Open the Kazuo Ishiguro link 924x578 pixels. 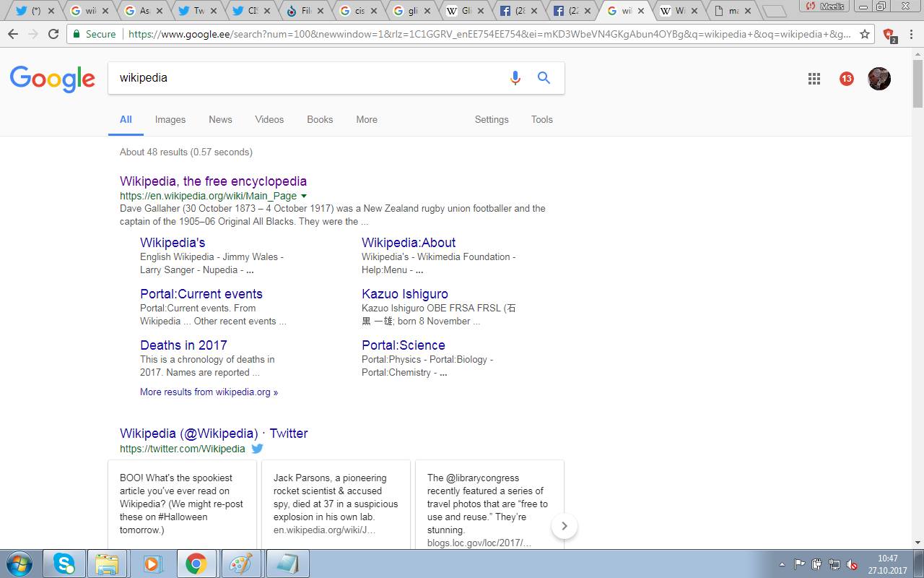tap(405, 294)
